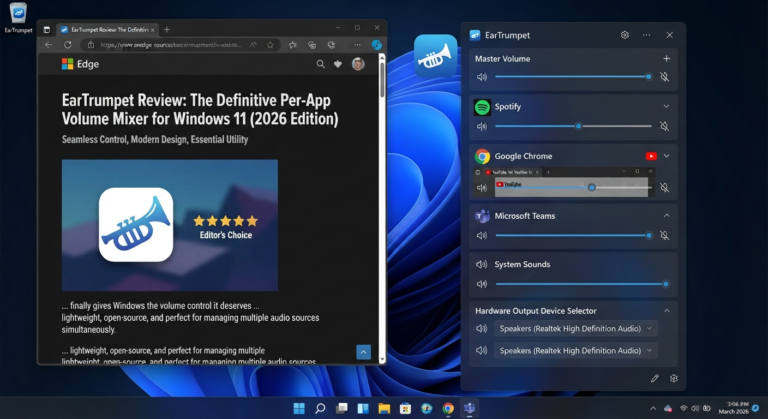Go back in the Edge browser window

48,45
